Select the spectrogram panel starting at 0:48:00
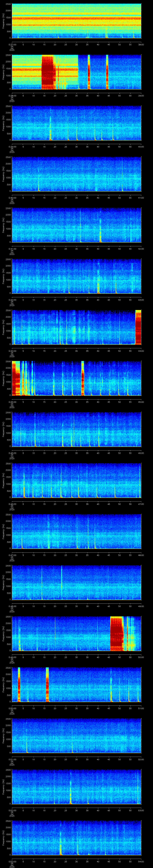Viewport: 153px width, 868px height. [76, 583]
